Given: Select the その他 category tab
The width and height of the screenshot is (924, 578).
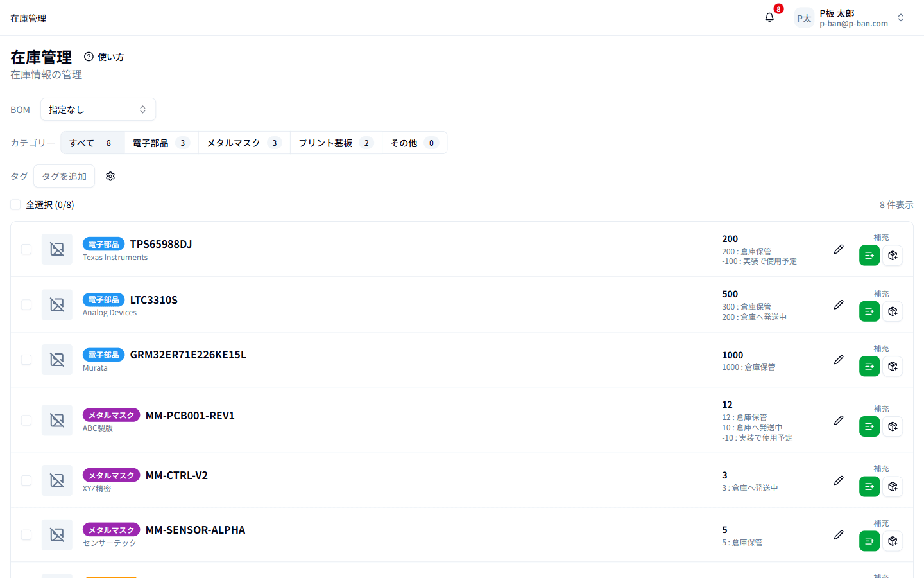Looking at the screenshot, I should coord(415,143).
